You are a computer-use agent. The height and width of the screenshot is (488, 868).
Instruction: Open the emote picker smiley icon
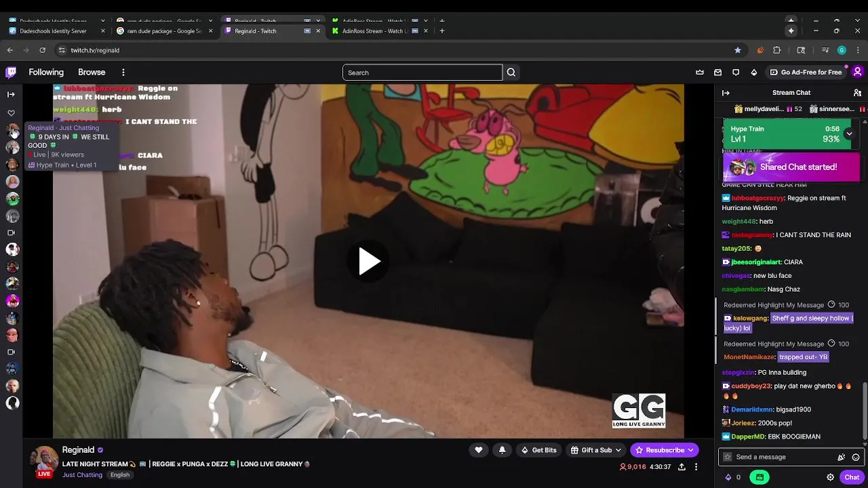856,457
